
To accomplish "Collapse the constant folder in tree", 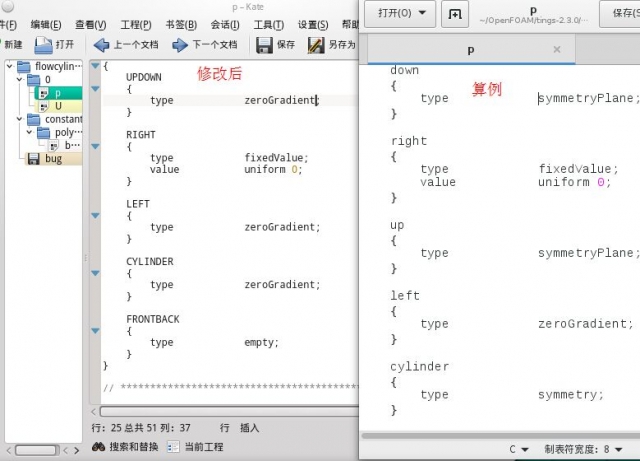I will 21,119.
